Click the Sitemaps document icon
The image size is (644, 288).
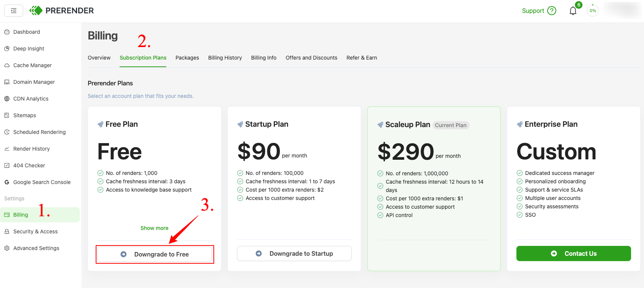pos(7,115)
